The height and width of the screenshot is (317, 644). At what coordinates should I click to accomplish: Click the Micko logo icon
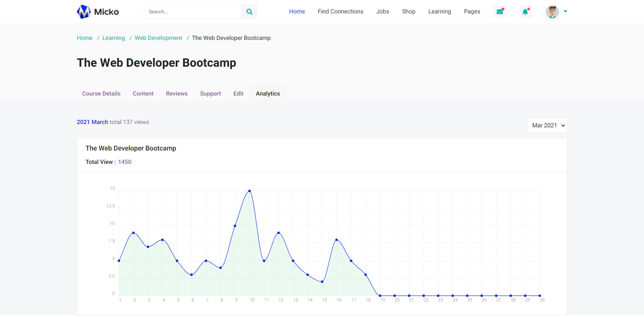pos(84,12)
